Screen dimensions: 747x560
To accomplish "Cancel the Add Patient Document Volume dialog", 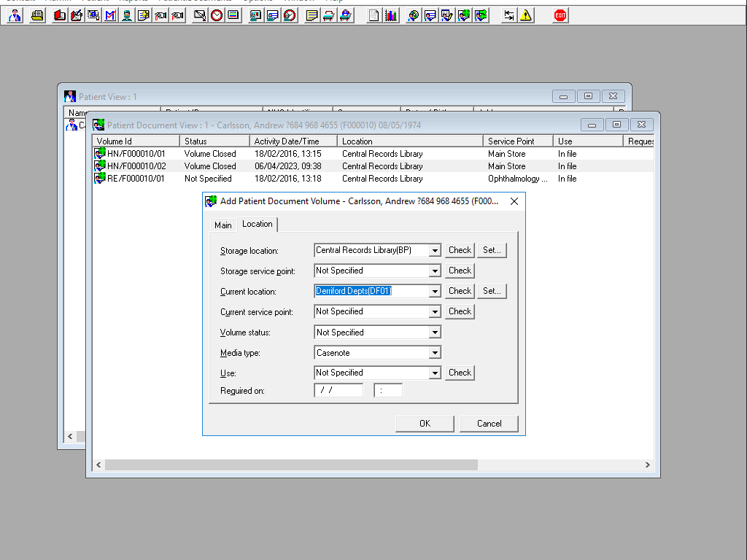I will (489, 424).
